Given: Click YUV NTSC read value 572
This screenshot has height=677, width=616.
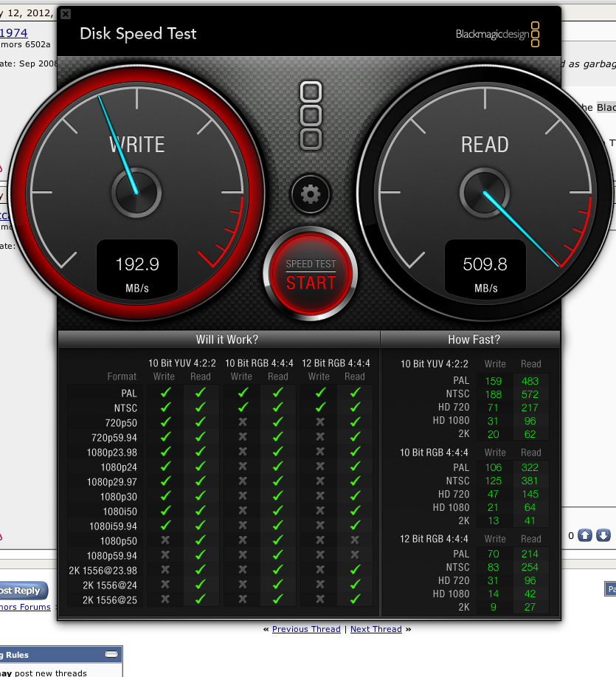Looking at the screenshot, I should coord(530,394).
